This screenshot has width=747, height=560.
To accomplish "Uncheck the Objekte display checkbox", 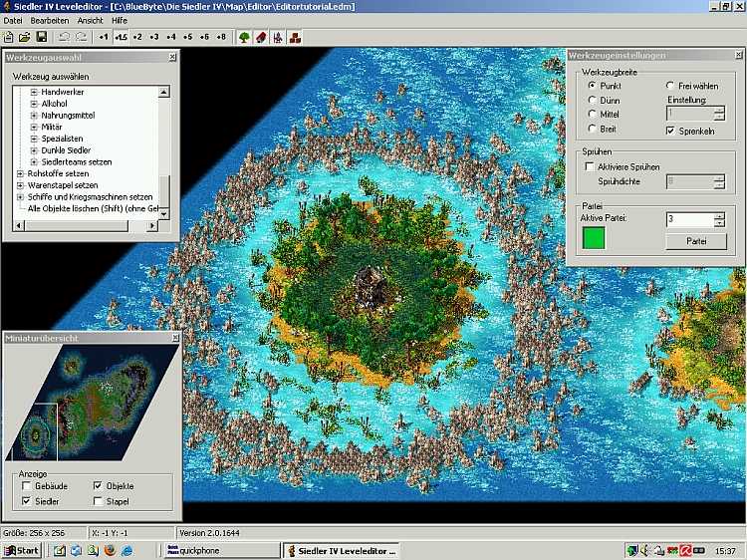I will (x=98, y=486).
